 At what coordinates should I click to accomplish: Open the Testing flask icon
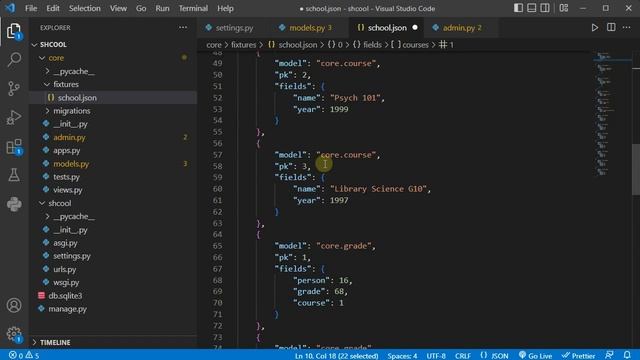coord(14,175)
